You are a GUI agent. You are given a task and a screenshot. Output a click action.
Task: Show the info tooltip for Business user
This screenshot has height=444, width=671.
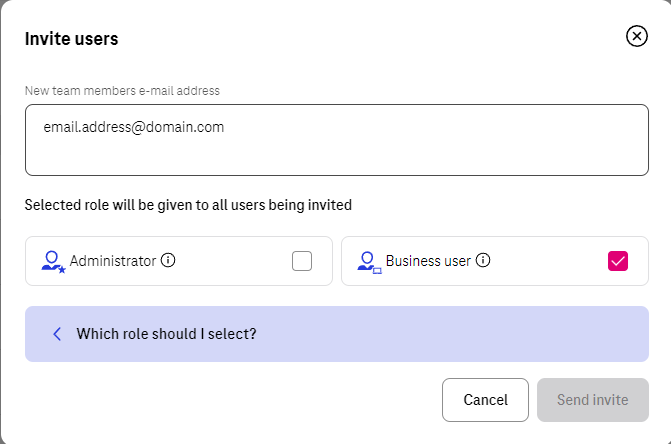click(483, 260)
